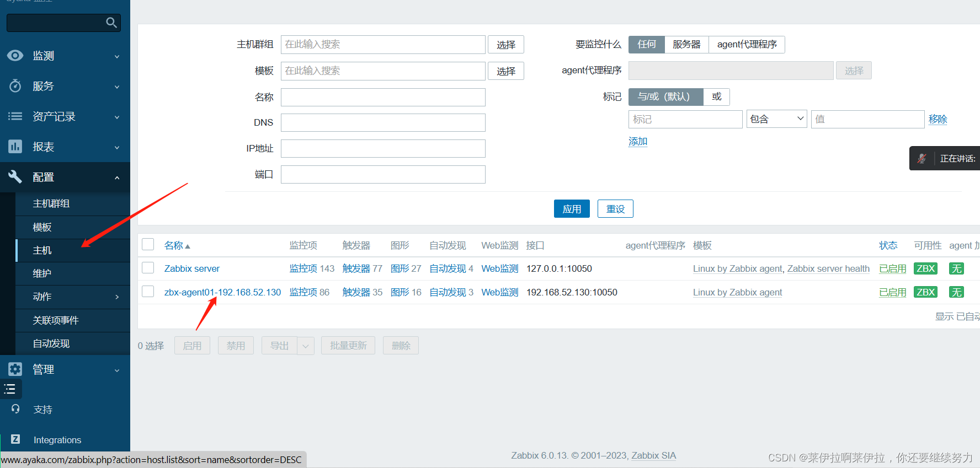The image size is (980, 468).
Task: Click the 主机群组 search input field
Action: tap(383, 45)
